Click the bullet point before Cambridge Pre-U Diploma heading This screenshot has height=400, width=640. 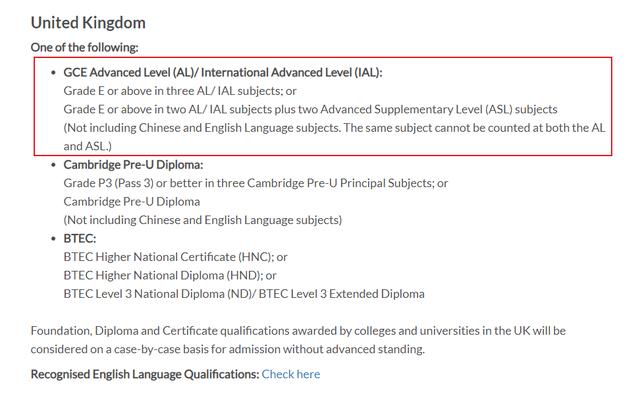tap(53, 165)
